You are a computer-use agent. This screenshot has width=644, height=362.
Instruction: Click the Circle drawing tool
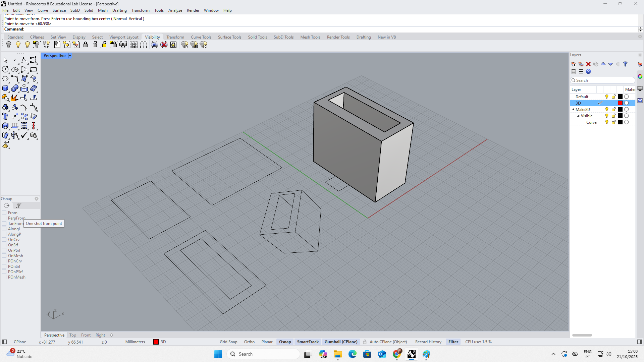[5, 70]
